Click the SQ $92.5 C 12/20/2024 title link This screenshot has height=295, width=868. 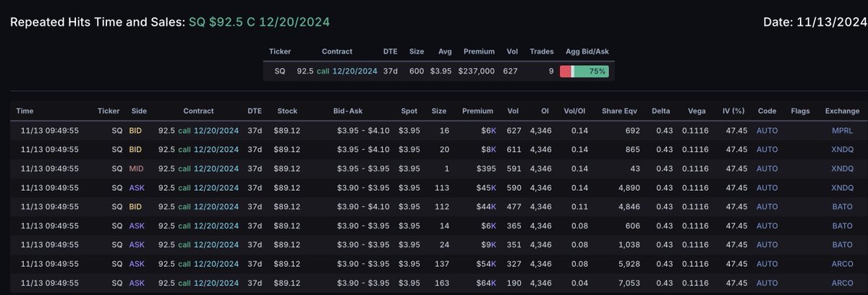[x=259, y=22]
